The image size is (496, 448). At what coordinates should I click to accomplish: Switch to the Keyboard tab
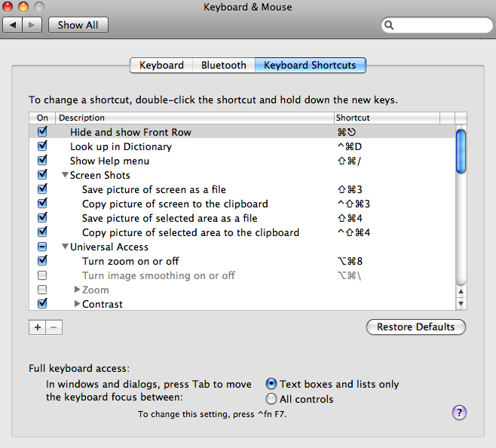coord(161,65)
